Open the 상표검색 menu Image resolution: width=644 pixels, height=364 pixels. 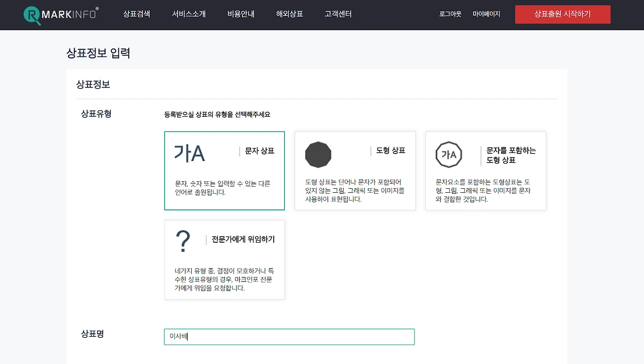click(x=136, y=14)
